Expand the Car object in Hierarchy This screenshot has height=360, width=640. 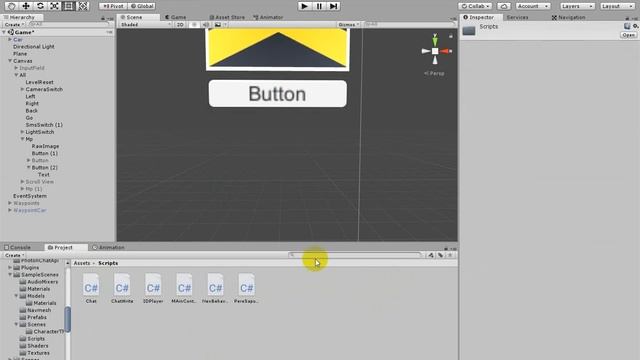[10, 40]
